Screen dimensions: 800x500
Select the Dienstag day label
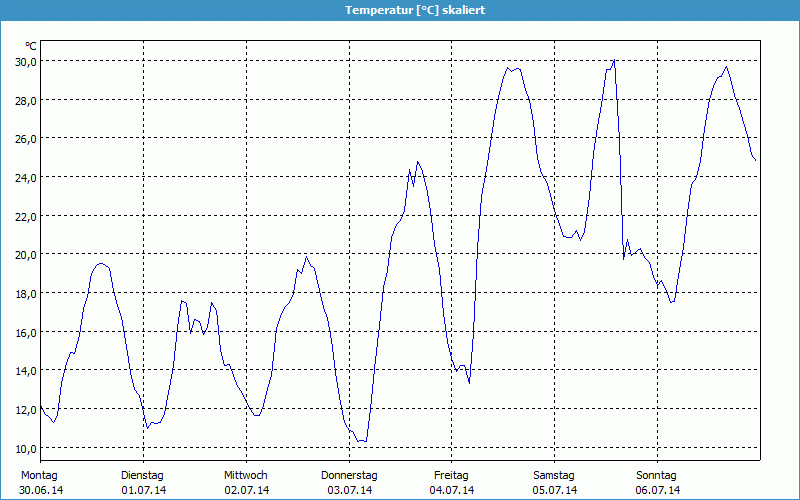click(x=142, y=475)
